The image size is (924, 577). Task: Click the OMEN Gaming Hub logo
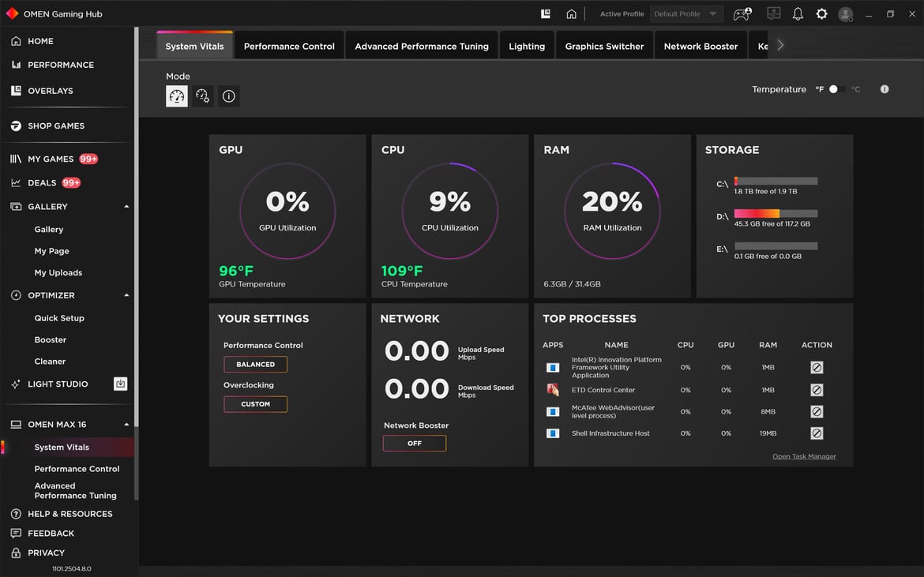point(12,13)
